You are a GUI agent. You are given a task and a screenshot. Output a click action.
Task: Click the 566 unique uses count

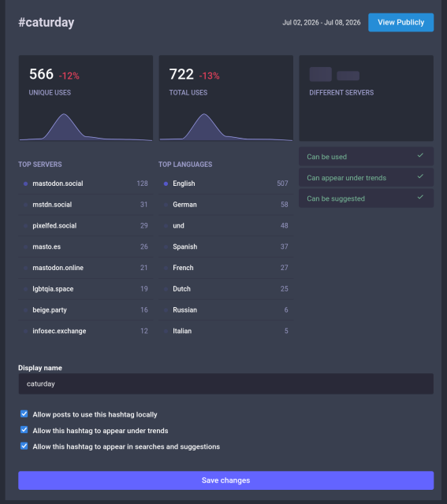pos(41,74)
